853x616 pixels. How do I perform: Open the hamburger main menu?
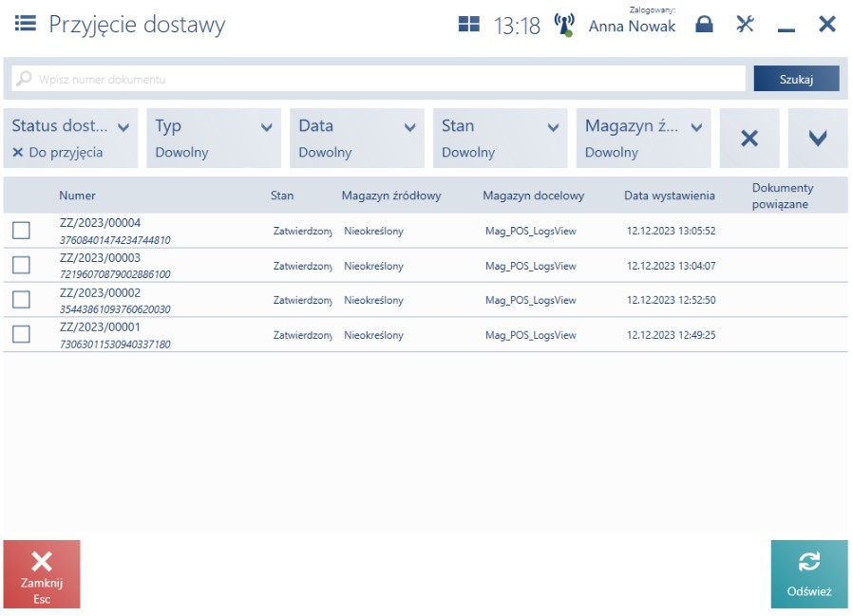[x=25, y=24]
